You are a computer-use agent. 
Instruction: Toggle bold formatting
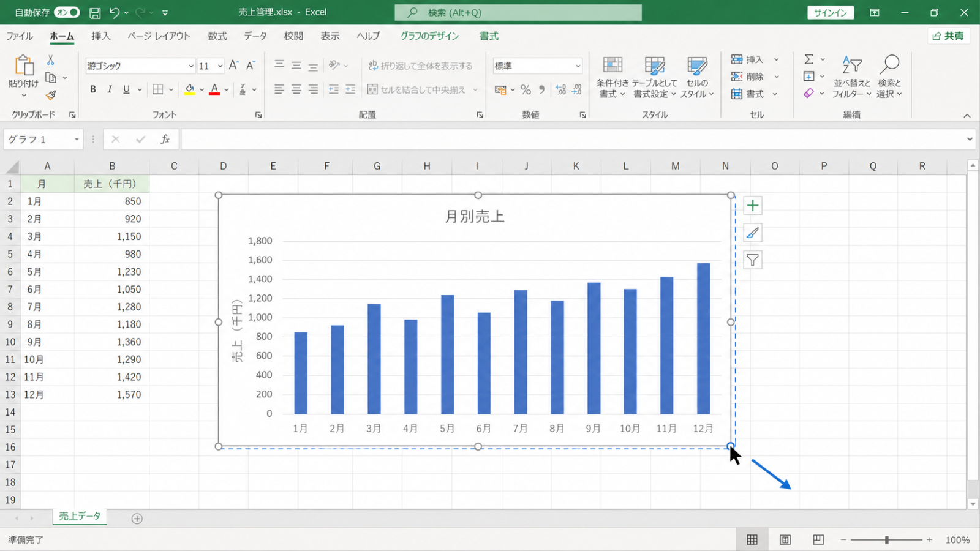tap(93, 89)
